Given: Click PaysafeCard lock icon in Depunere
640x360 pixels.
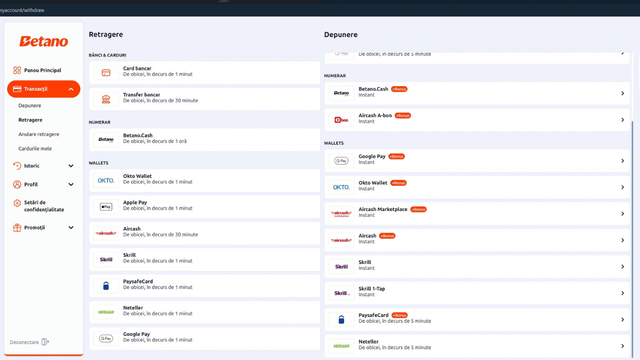Looking at the screenshot, I should 341,320.
